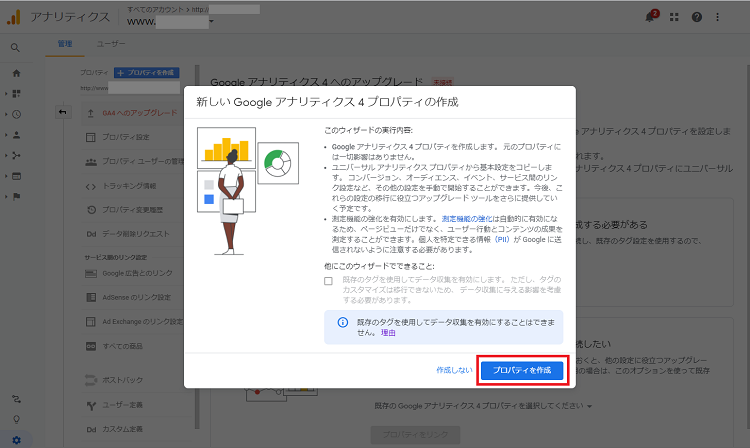Open the admin gear icon
This screenshot has width=750, height=448.
coord(16,440)
